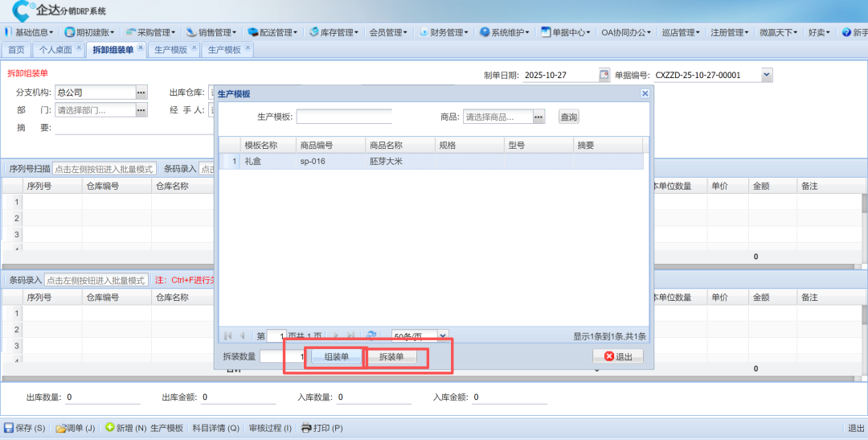
Task: Close the 拆卸组装单 tab
Action: 141,47
